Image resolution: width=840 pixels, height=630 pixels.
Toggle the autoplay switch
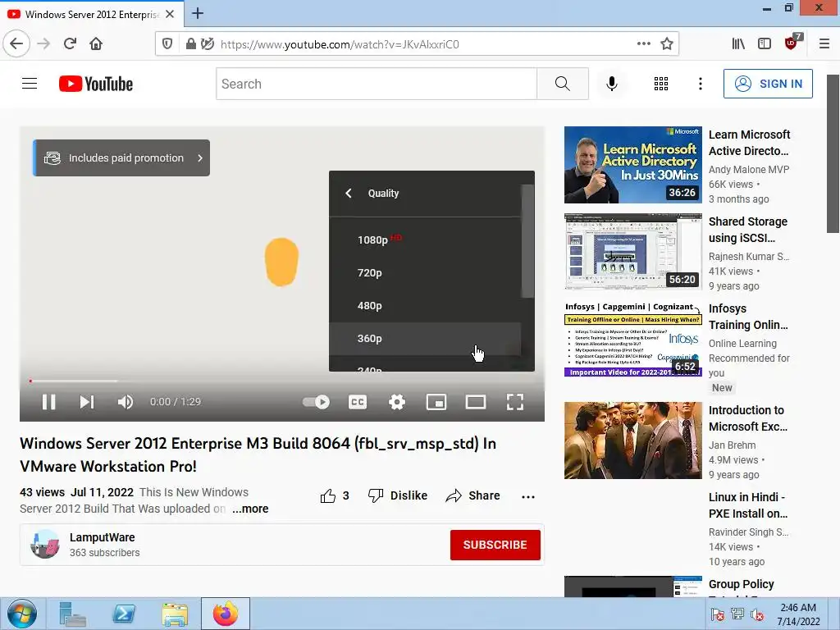tap(317, 402)
